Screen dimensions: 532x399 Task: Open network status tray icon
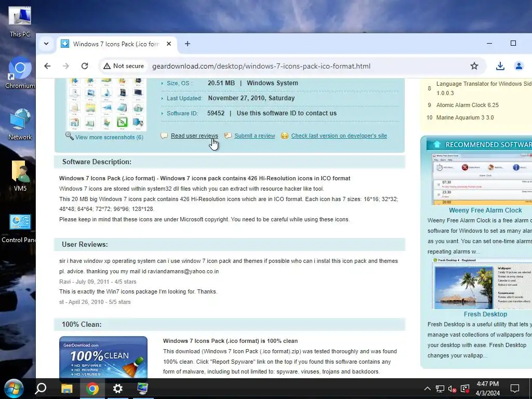[440, 389]
